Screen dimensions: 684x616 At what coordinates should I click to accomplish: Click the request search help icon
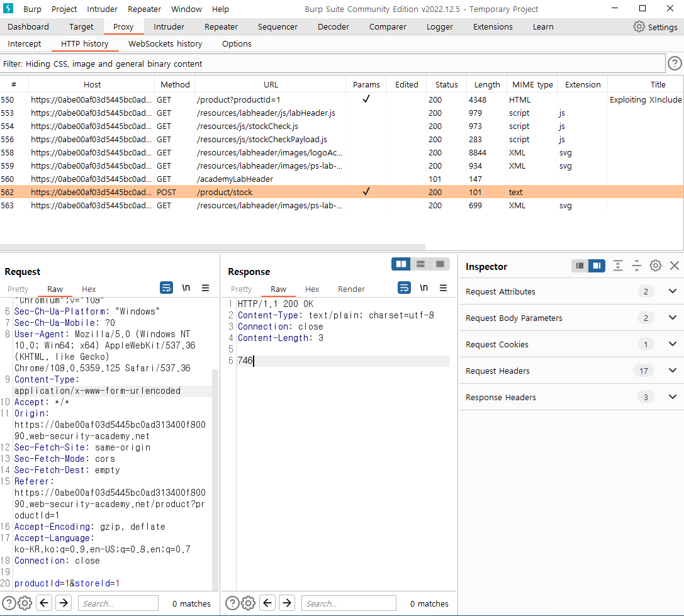tap(9, 603)
